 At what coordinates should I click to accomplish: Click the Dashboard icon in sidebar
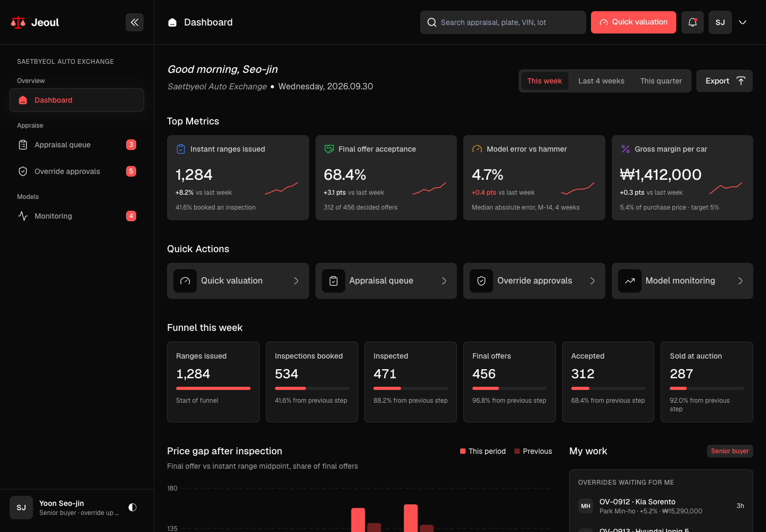pos(23,100)
